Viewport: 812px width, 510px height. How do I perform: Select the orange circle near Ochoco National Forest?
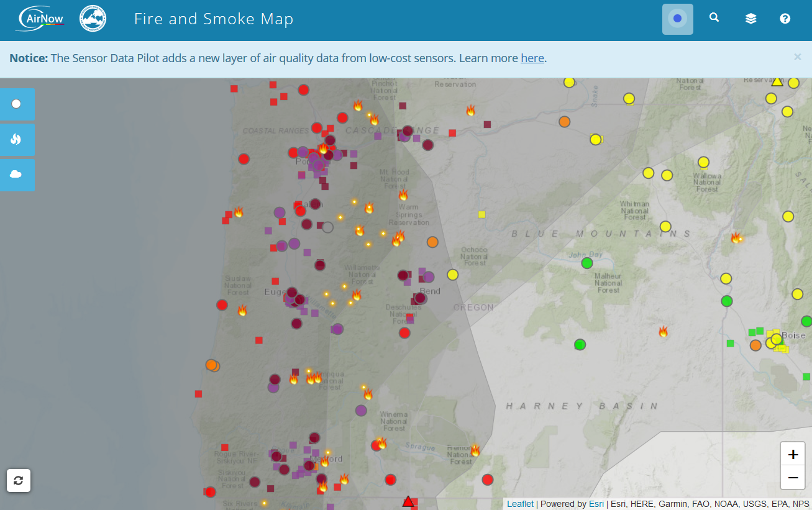point(432,242)
